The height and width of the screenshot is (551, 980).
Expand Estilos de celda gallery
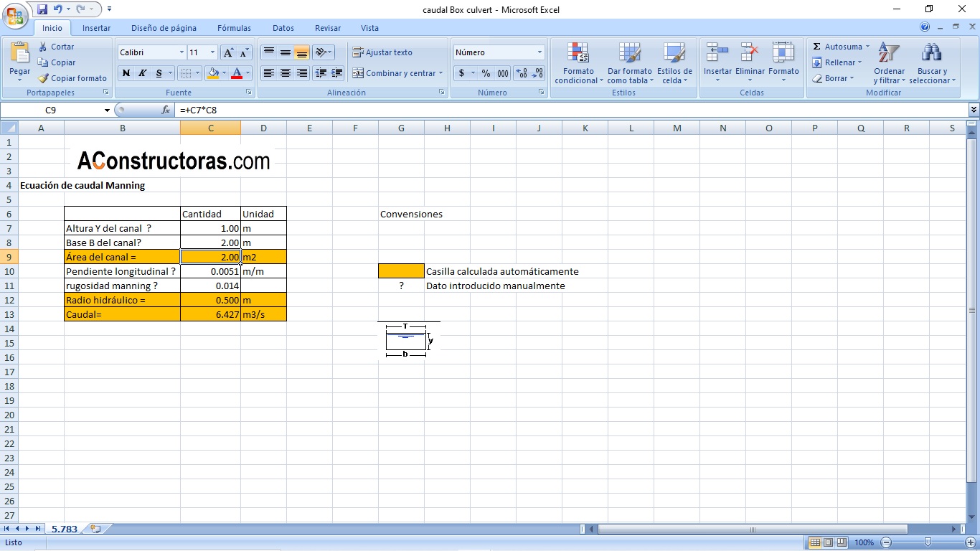click(x=674, y=63)
